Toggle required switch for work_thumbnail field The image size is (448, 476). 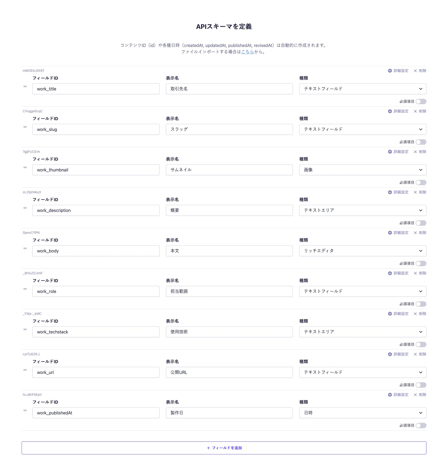coord(421,183)
